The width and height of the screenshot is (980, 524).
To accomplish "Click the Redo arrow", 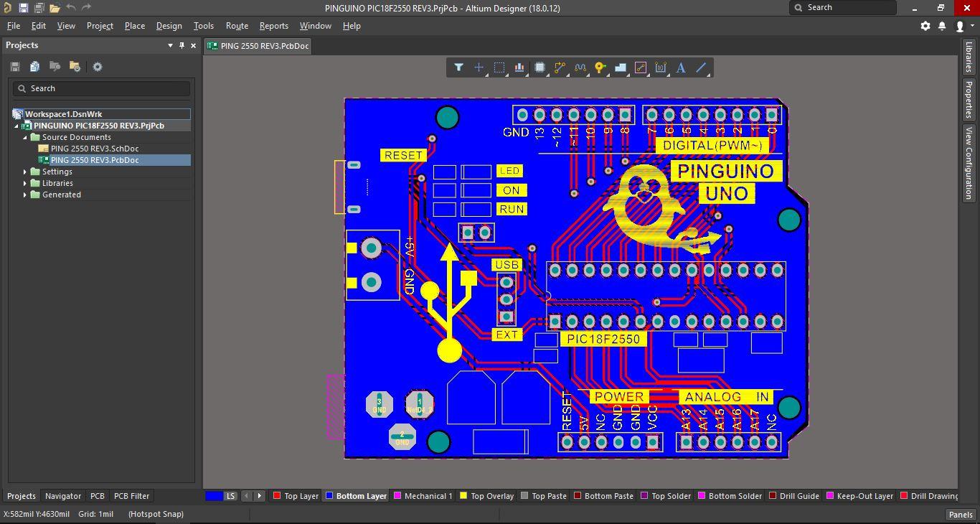I will pyautogui.click(x=87, y=8).
